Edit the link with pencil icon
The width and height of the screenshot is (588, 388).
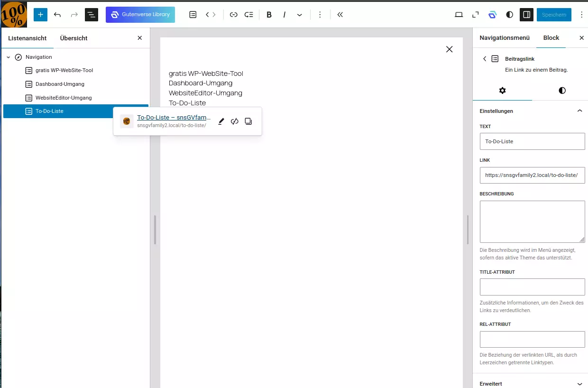[221, 121]
